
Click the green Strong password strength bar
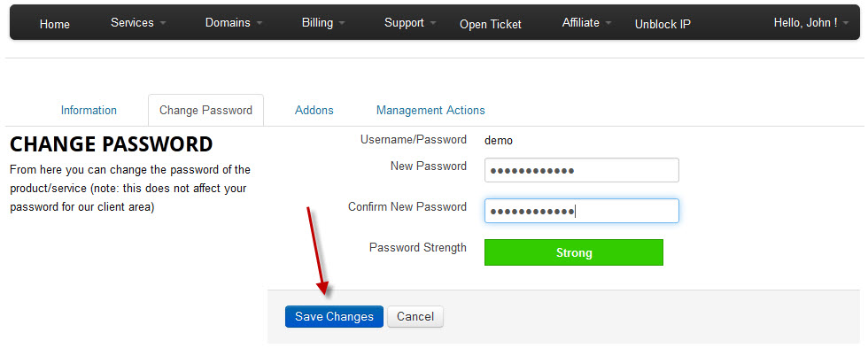pos(573,252)
